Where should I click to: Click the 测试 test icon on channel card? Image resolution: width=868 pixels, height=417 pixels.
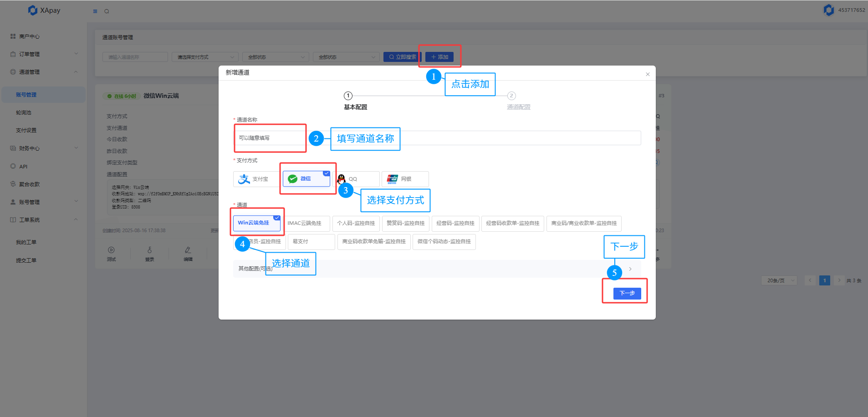click(111, 250)
